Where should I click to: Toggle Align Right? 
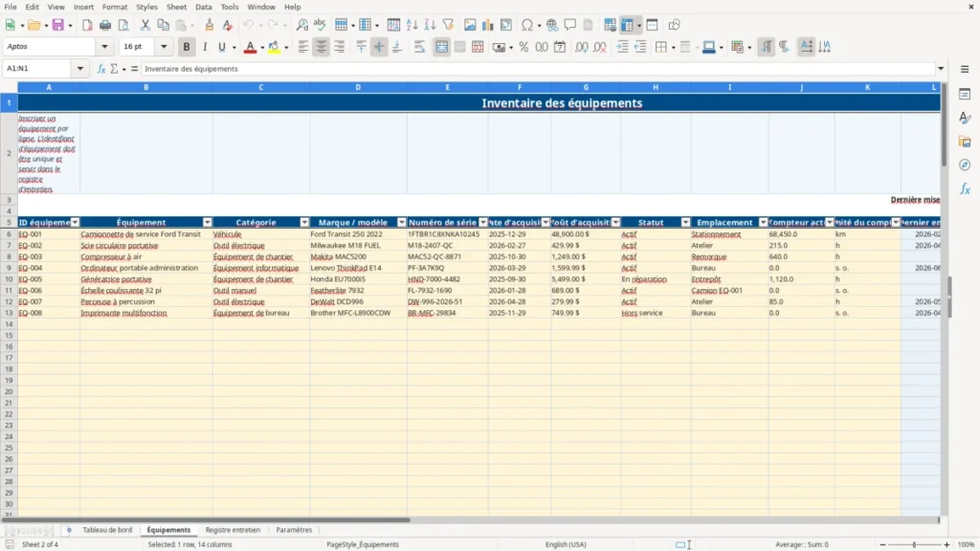point(340,47)
